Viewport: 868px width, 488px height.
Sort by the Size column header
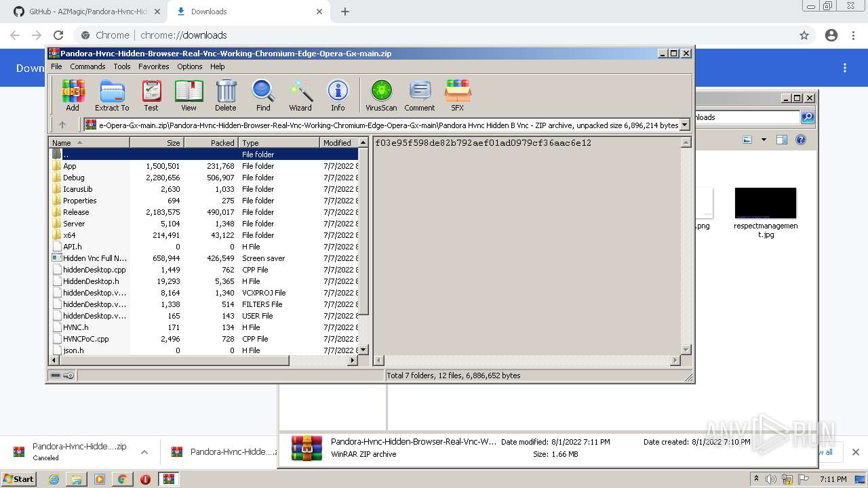[157, 142]
